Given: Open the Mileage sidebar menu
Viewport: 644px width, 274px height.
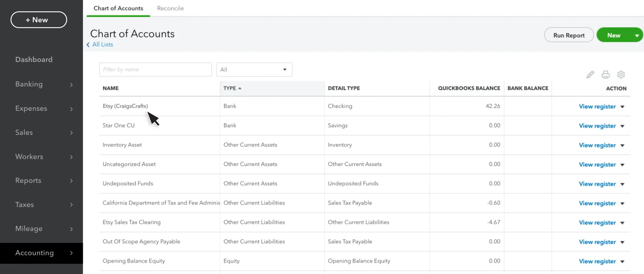Looking at the screenshot, I should (29, 229).
